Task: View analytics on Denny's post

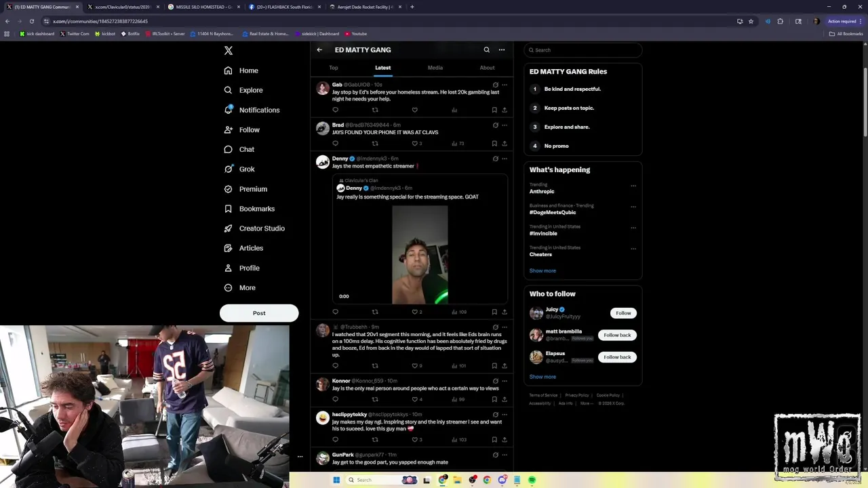Action: [x=459, y=312]
